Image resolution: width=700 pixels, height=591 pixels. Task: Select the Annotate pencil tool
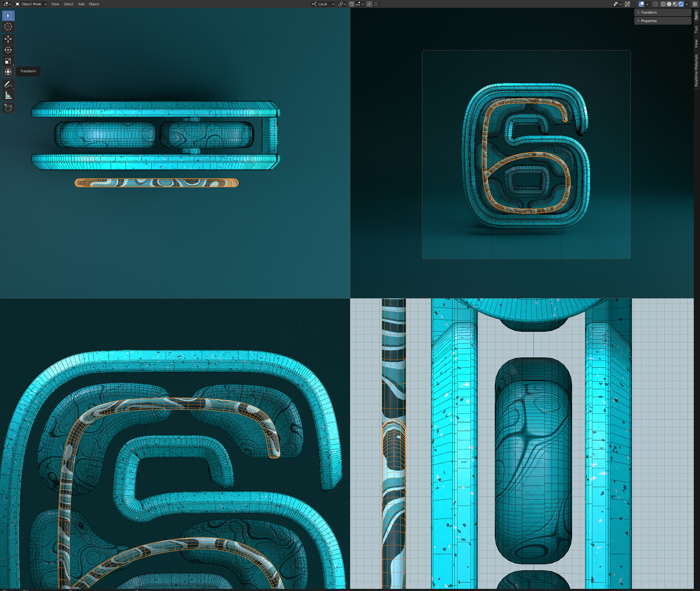click(x=8, y=84)
